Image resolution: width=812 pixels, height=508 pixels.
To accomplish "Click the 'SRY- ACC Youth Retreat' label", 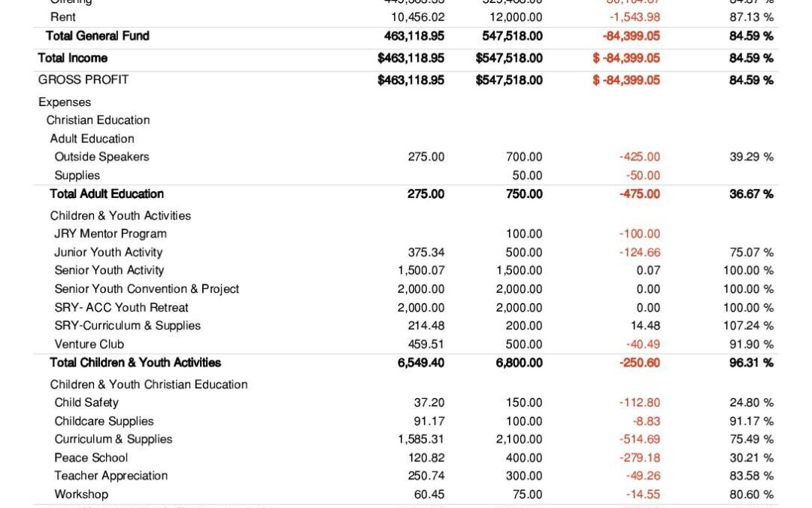I will (121, 308).
